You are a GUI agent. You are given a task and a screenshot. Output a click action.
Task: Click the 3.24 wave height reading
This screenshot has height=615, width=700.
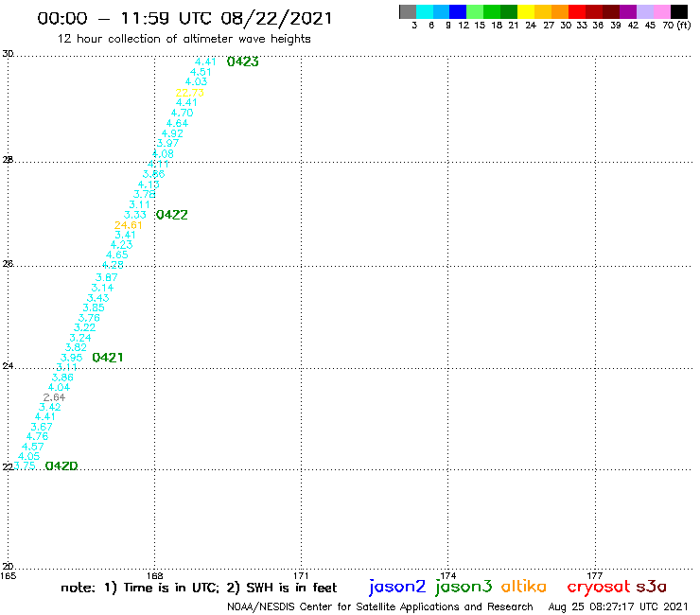pos(79,338)
